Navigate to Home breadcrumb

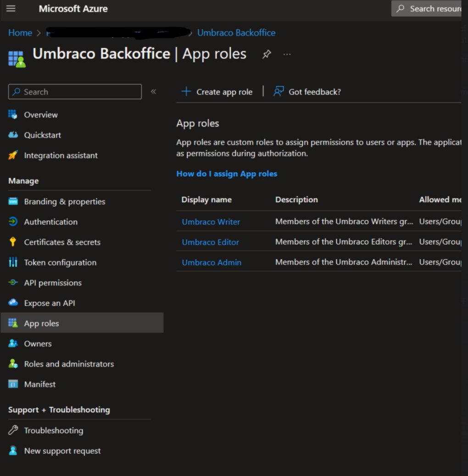pyautogui.click(x=20, y=33)
